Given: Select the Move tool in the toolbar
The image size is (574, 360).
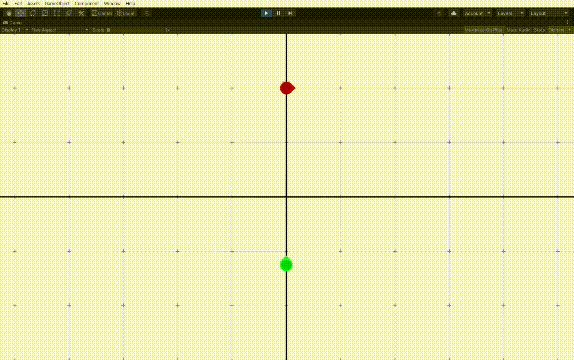Looking at the screenshot, I should [21, 13].
